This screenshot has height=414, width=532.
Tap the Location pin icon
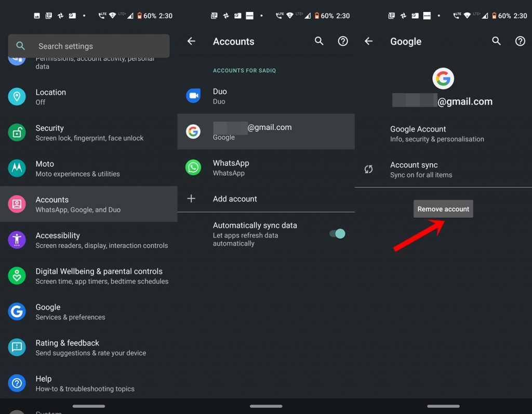tap(17, 97)
